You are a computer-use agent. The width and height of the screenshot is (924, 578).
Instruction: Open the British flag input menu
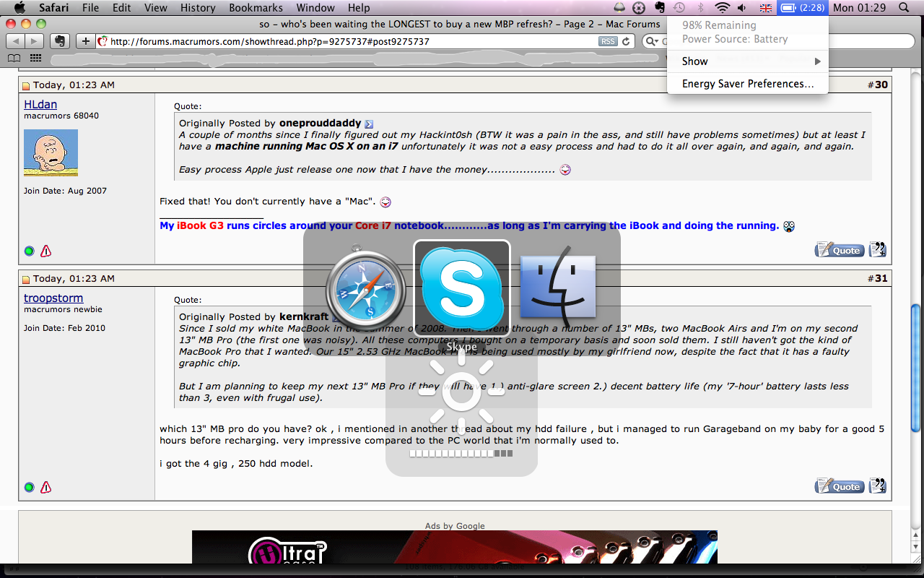(x=765, y=8)
